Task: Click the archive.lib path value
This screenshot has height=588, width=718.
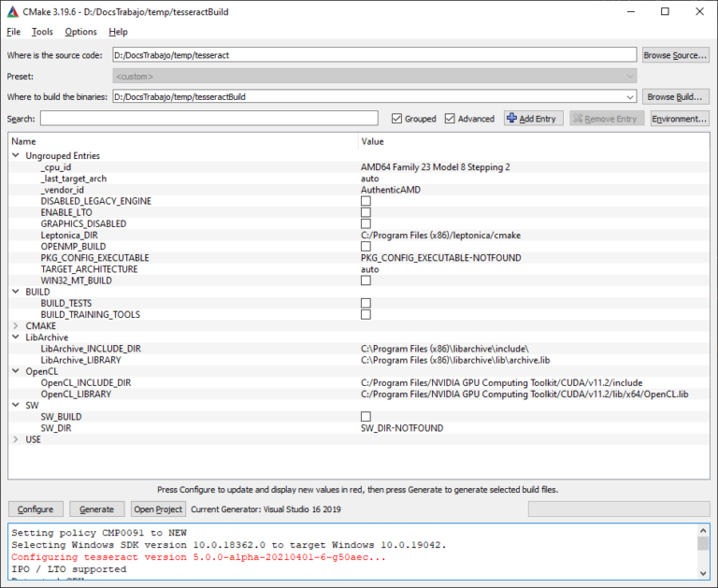Action: [x=455, y=360]
